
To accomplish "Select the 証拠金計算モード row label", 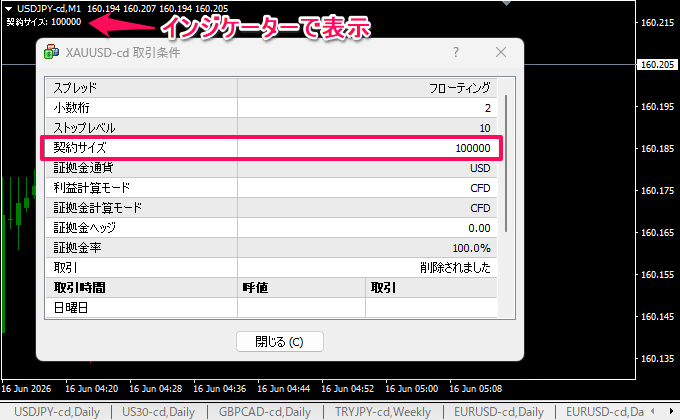I will [98, 207].
